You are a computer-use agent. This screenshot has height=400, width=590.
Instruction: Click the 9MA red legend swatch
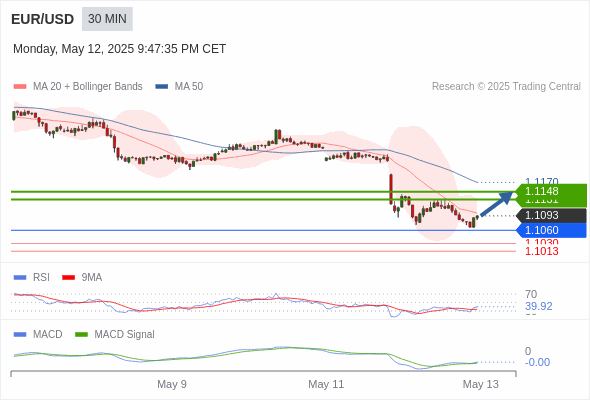pos(68,278)
